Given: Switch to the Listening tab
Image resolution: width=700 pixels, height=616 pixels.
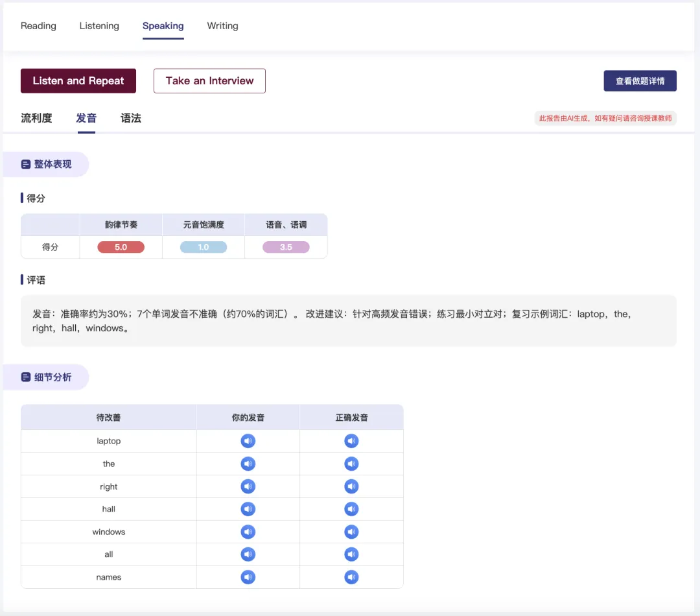Looking at the screenshot, I should pyautogui.click(x=99, y=26).
